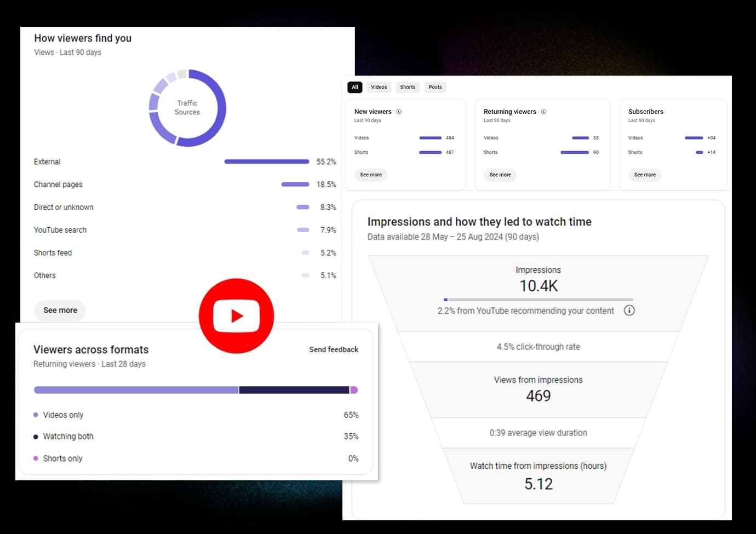Click clock icon next to New viewers

pos(399,112)
